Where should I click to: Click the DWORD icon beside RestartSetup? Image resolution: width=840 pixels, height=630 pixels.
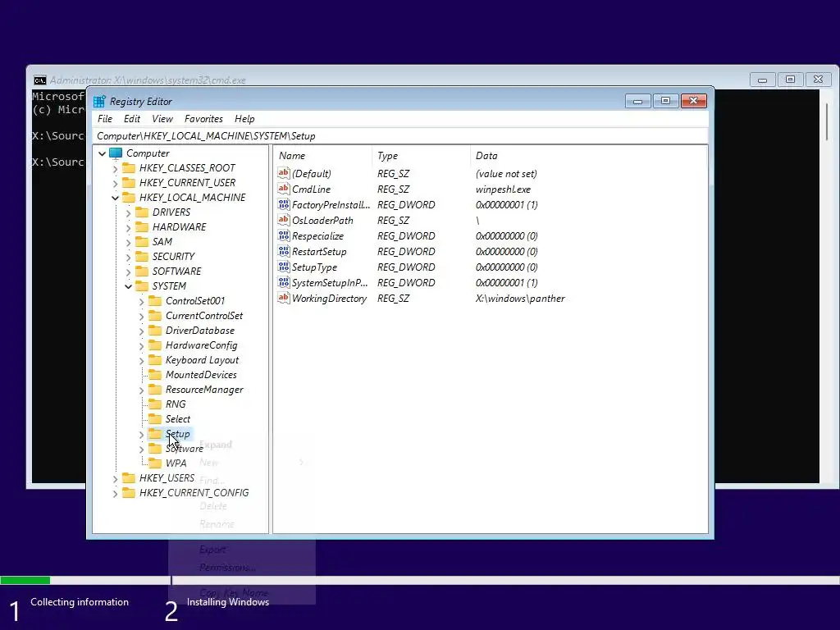[x=283, y=251]
